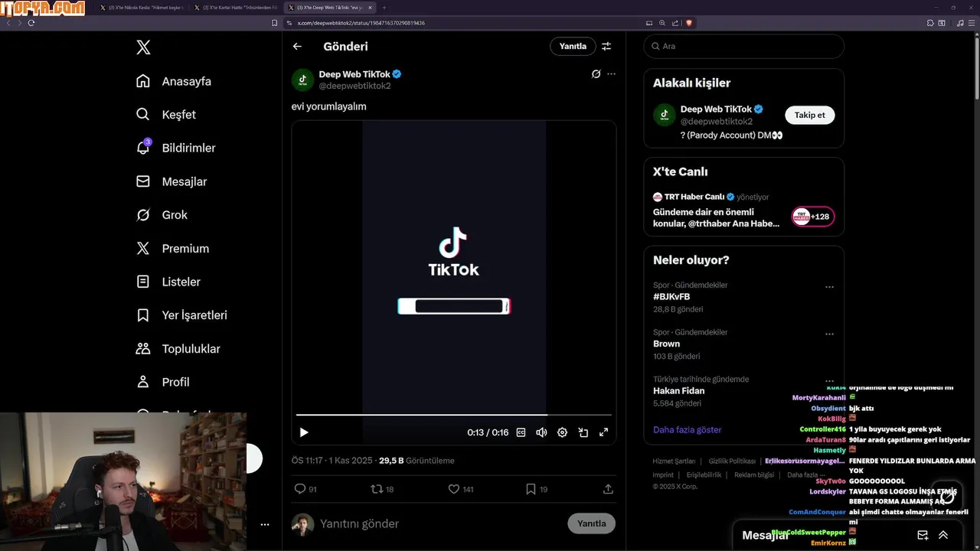Open the Deep Web TikTok post author name
The width and height of the screenshot is (980, 551).
pyautogui.click(x=354, y=74)
